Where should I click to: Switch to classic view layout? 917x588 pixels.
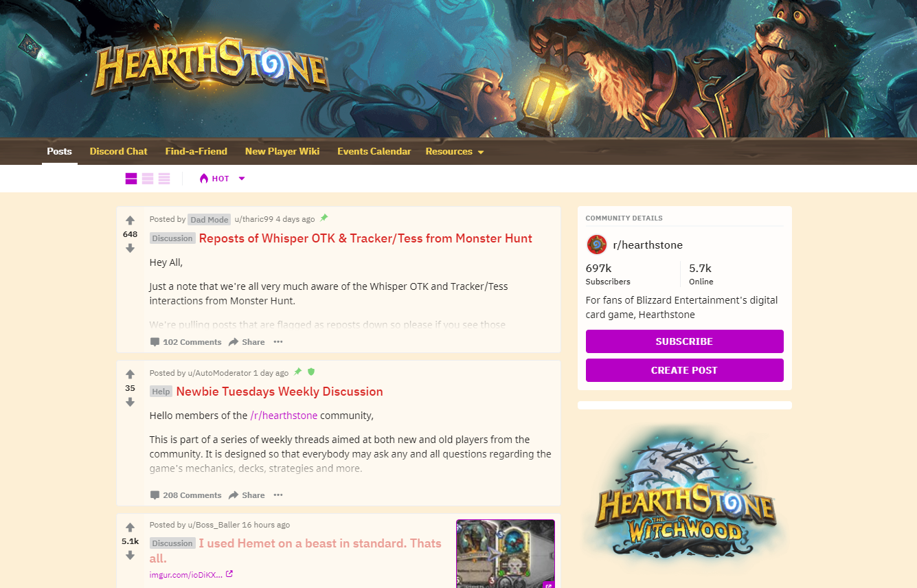(148, 179)
